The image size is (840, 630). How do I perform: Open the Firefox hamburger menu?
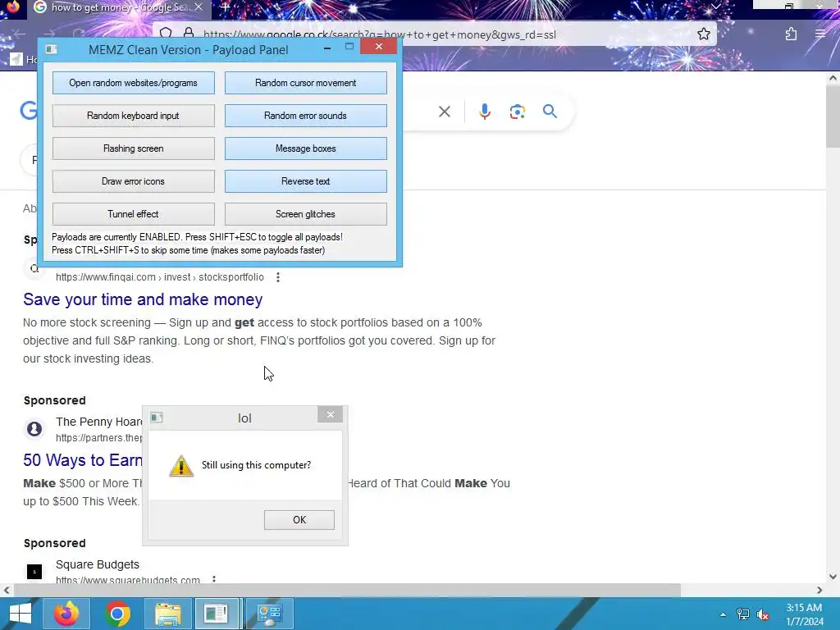click(x=820, y=34)
